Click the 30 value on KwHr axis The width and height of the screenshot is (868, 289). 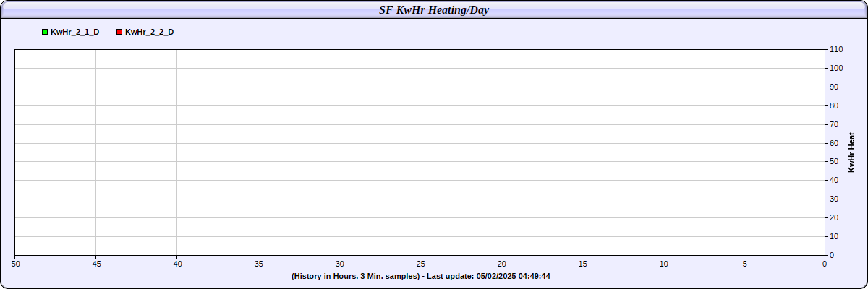click(x=834, y=199)
